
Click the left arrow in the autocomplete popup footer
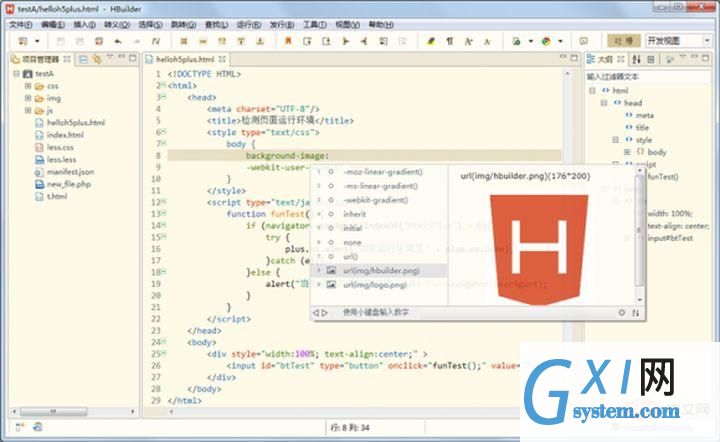(315, 313)
